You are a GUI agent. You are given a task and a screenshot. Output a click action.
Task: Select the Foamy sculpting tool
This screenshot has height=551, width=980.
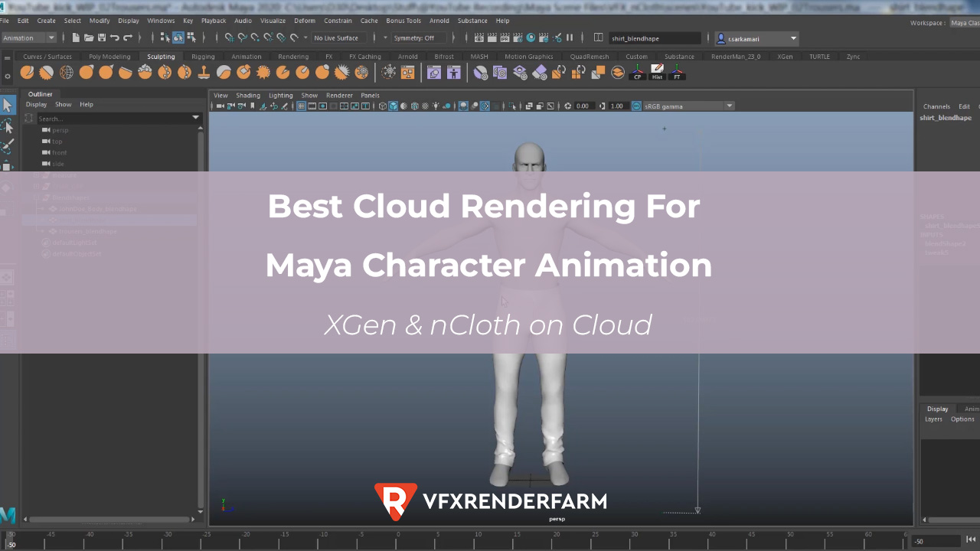[145, 72]
